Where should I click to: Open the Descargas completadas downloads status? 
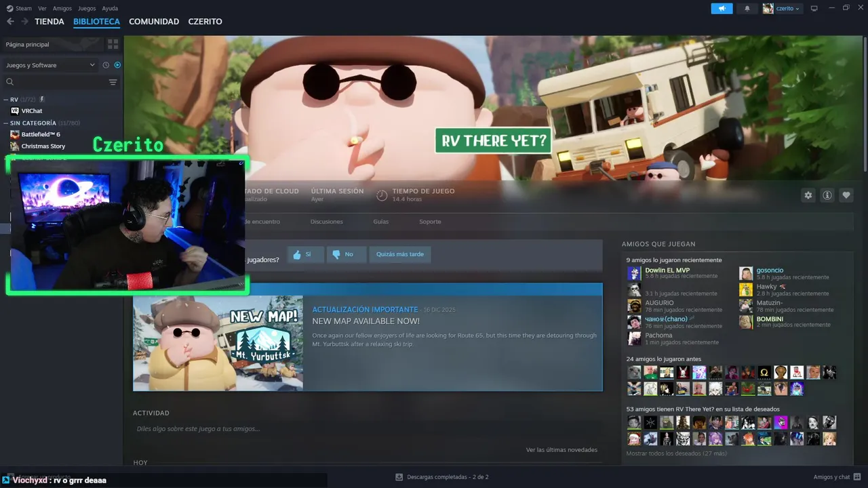tap(448, 477)
